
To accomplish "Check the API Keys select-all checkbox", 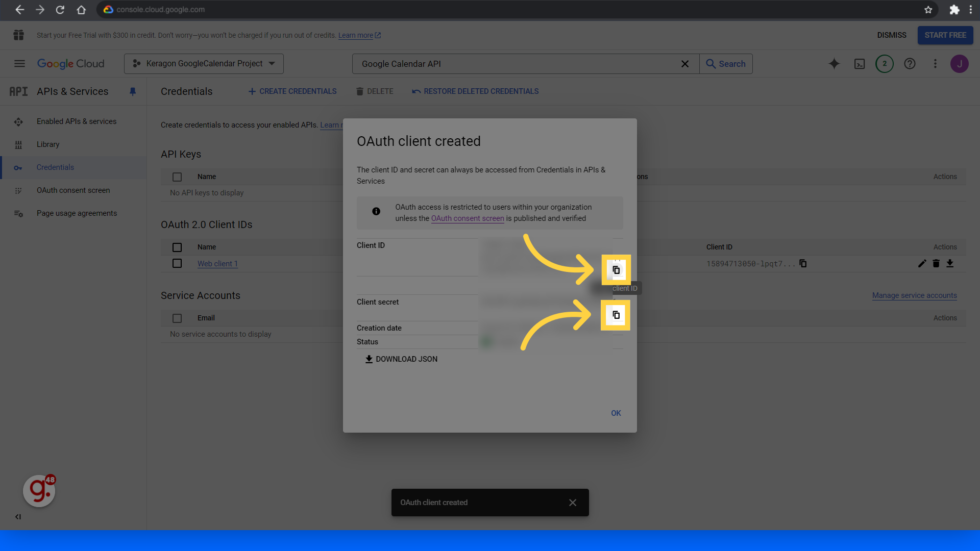I will [177, 177].
